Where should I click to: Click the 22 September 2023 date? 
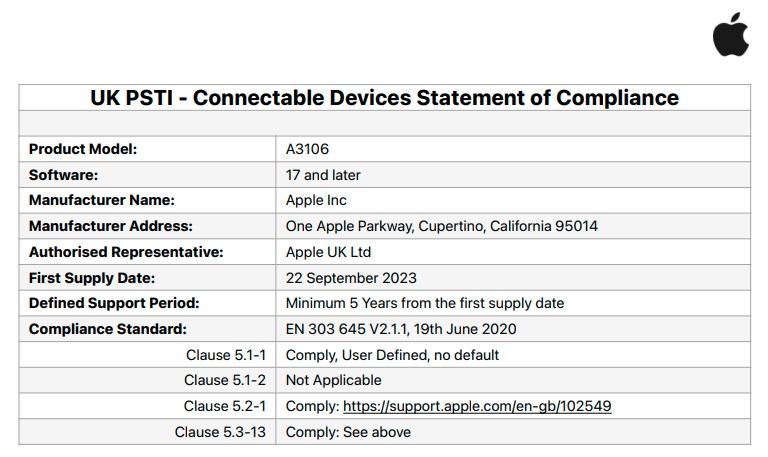[x=351, y=278]
